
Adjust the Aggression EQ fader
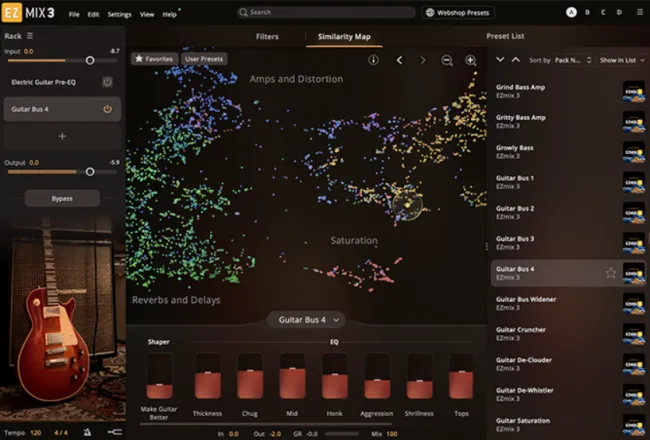pyautogui.click(x=377, y=376)
